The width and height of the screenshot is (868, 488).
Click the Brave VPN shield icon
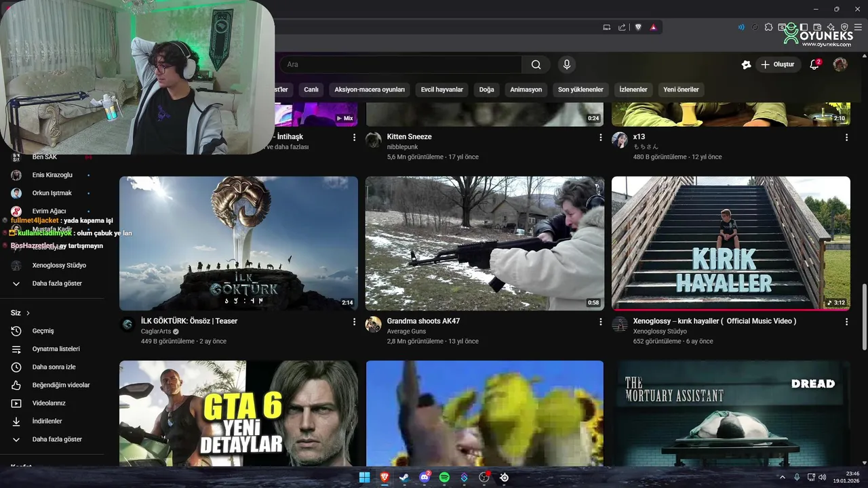click(x=844, y=27)
